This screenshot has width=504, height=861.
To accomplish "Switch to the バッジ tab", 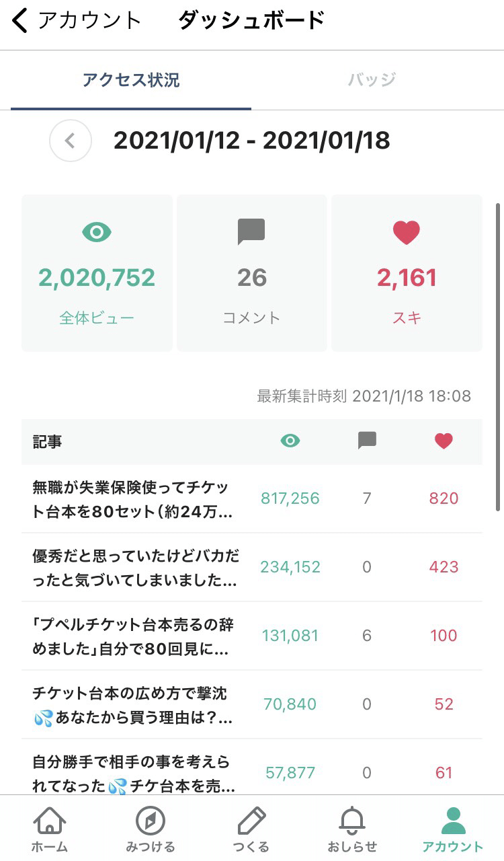I will pos(372,81).
